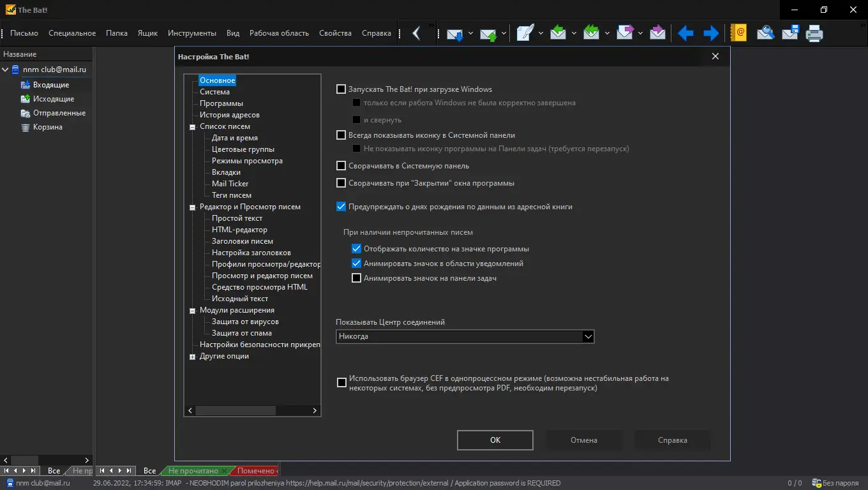Click the key icon beside Без пароля
This screenshot has width=868, height=490.
818,483
